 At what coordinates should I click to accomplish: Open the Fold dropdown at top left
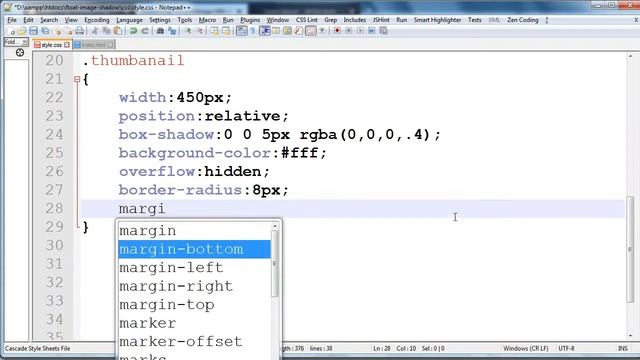pos(16,42)
